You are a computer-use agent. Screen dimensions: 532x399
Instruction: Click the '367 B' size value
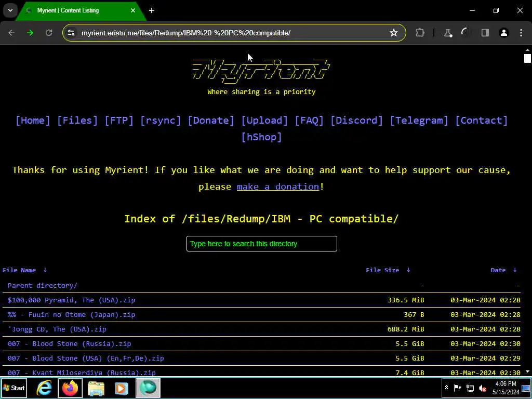[414, 314]
